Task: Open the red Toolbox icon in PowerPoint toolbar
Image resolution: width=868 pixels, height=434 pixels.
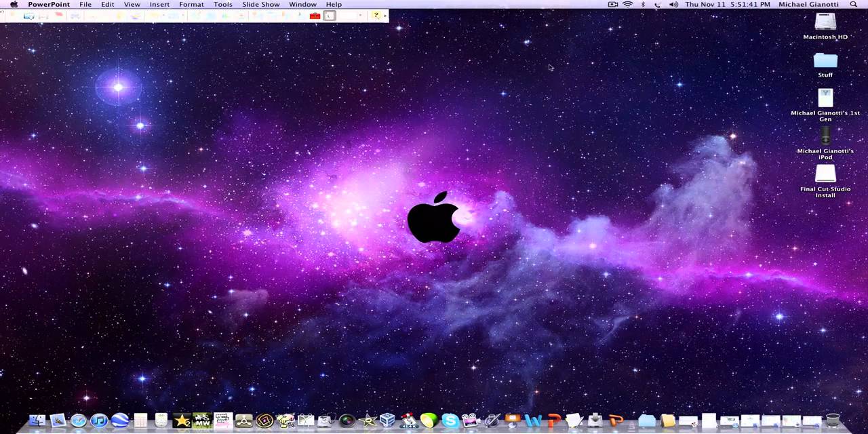Action: click(x=315, y=16)
